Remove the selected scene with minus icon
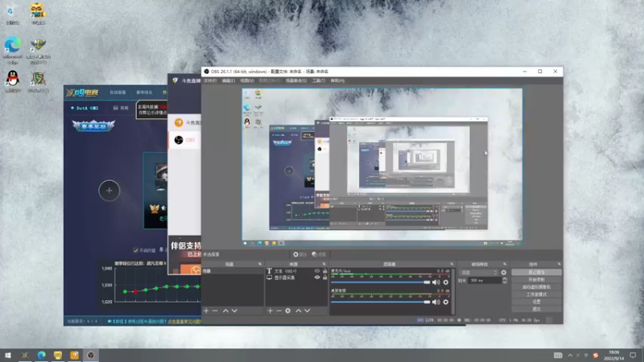Image resolution: width=644 pixels, height=362 pixels. (x=215, y=311)
